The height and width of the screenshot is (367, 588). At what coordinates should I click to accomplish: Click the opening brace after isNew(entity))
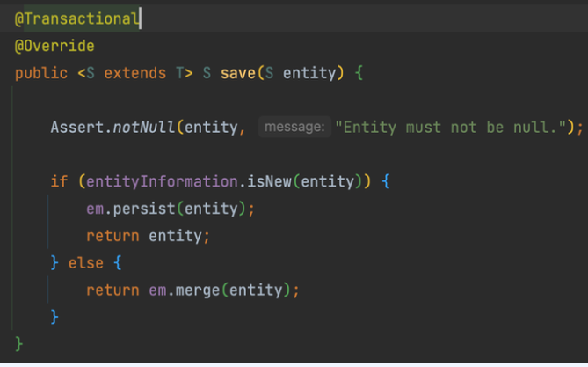pyautogui.click(x=386, y=182)
